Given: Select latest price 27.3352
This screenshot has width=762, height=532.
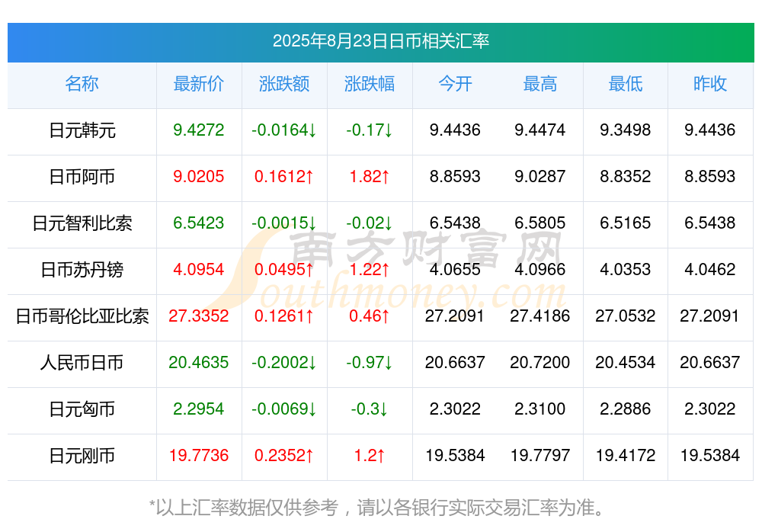Looking at the screenshot, I should pos(199,316).
